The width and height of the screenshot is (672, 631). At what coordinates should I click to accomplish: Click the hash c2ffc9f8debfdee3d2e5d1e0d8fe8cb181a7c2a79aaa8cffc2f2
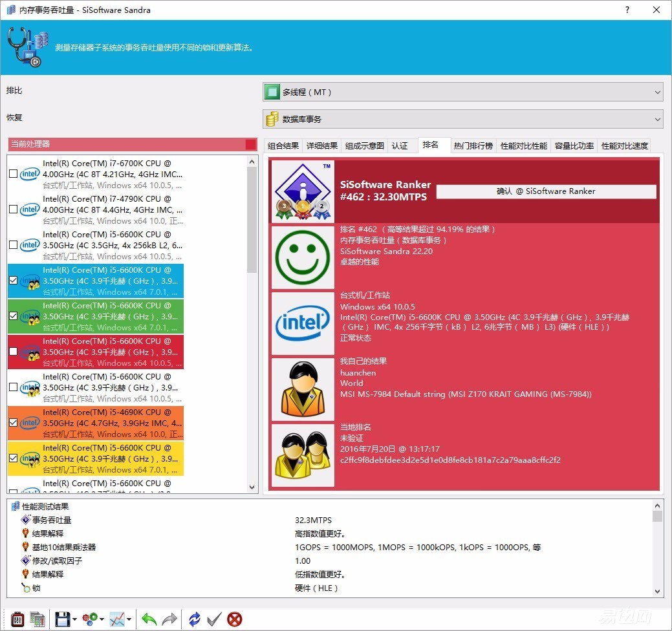point(450,460)
